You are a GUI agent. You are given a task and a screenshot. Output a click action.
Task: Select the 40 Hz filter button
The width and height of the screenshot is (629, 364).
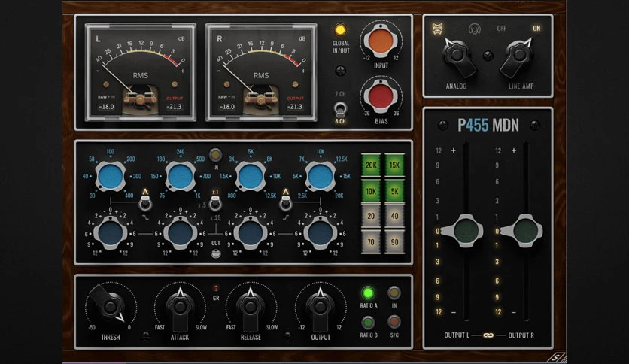[x=394, y=216]
